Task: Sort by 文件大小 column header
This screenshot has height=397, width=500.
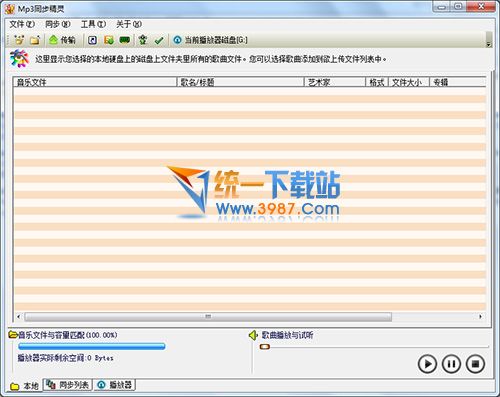Action: (x=408, y=82)
